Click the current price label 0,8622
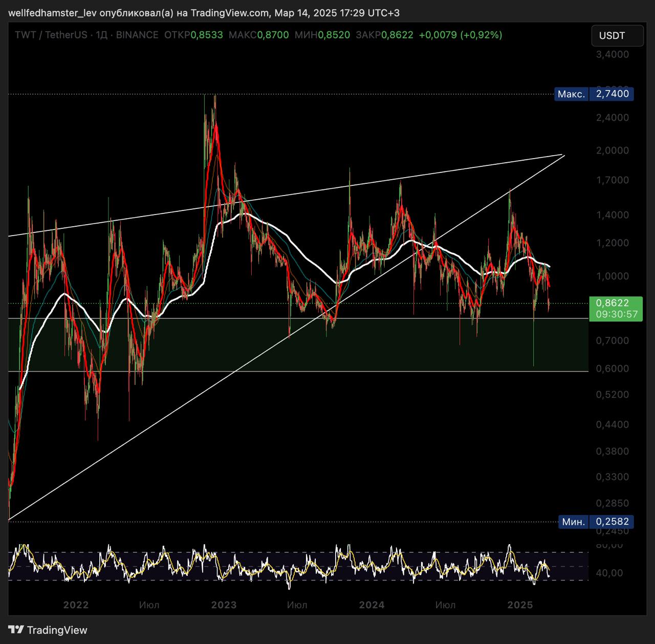Viewport: 655px width, 644px height. (613, 303)
